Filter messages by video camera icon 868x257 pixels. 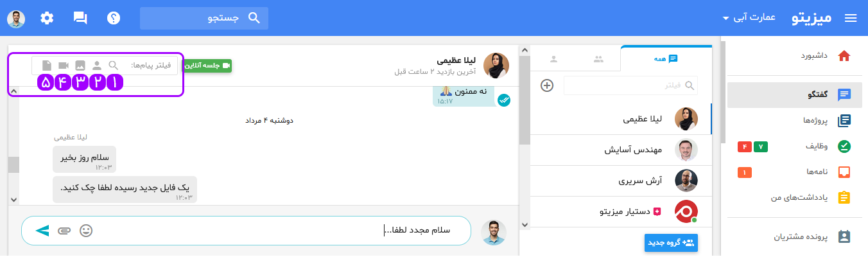point(64,66)
